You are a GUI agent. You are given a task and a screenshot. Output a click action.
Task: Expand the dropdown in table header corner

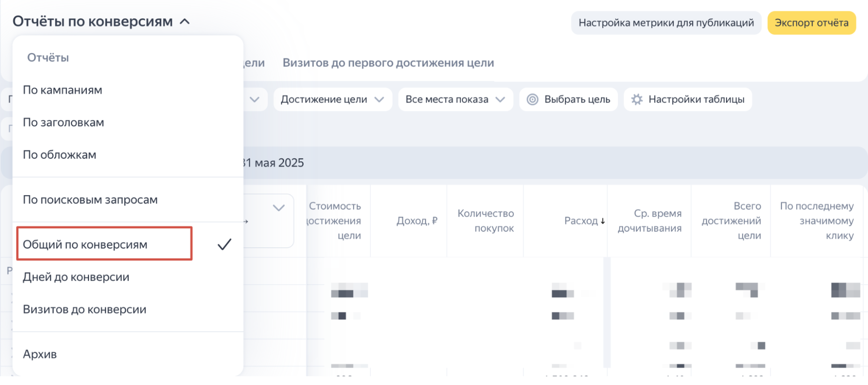click(x=278, y=208)
